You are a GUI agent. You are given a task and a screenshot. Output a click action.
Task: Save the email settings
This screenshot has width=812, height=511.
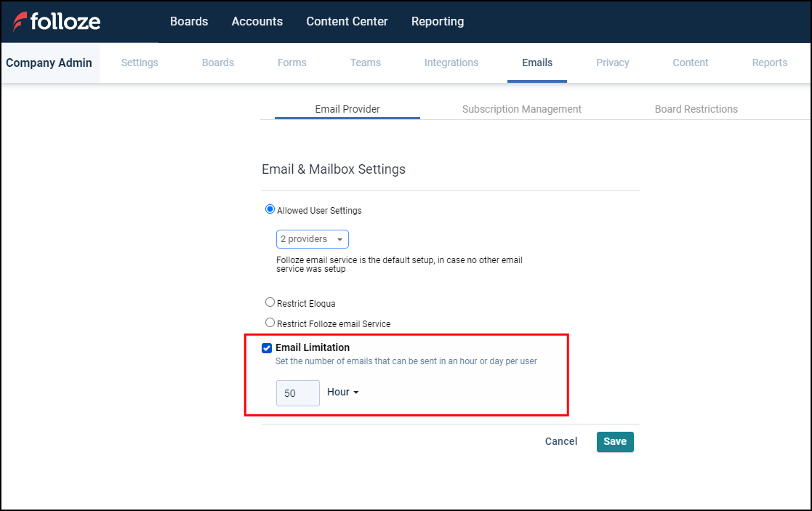tap(614, 441)
